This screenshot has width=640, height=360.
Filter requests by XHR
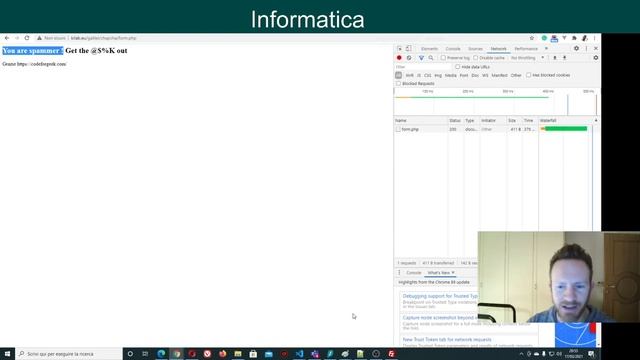point(409,76)
